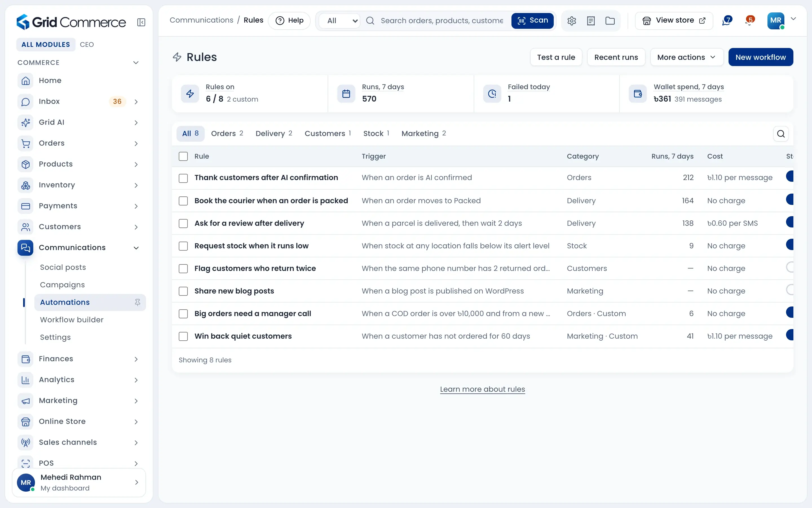The height and width of the screenshot is (508, 812).
Task: Open the settings gear in the top bar
Action: tap(572, 21)
